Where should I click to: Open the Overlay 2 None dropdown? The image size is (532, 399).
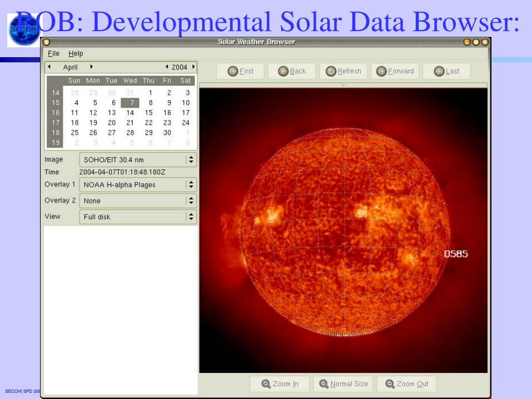click(x=138, y=201)
